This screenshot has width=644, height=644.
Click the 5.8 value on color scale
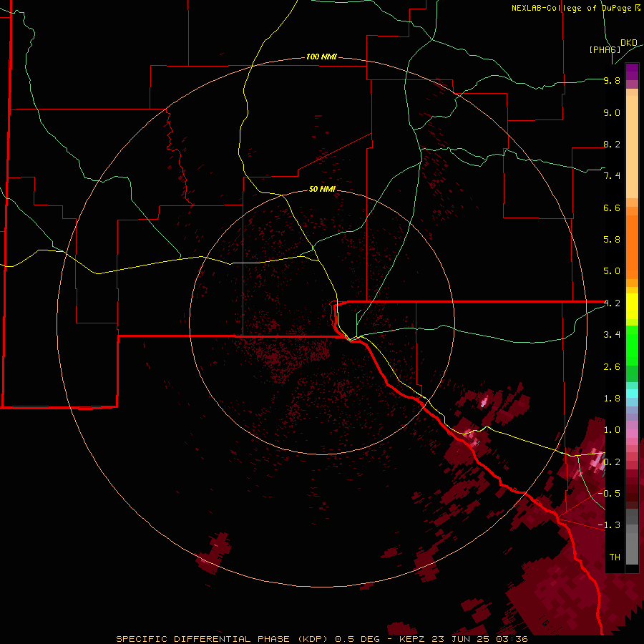(612, 240)
